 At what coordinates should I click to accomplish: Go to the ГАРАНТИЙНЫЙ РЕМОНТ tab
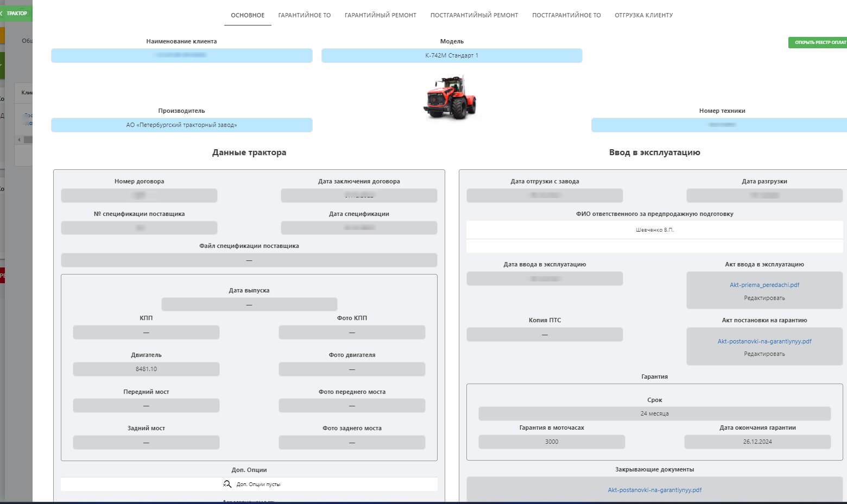(380, 15)
